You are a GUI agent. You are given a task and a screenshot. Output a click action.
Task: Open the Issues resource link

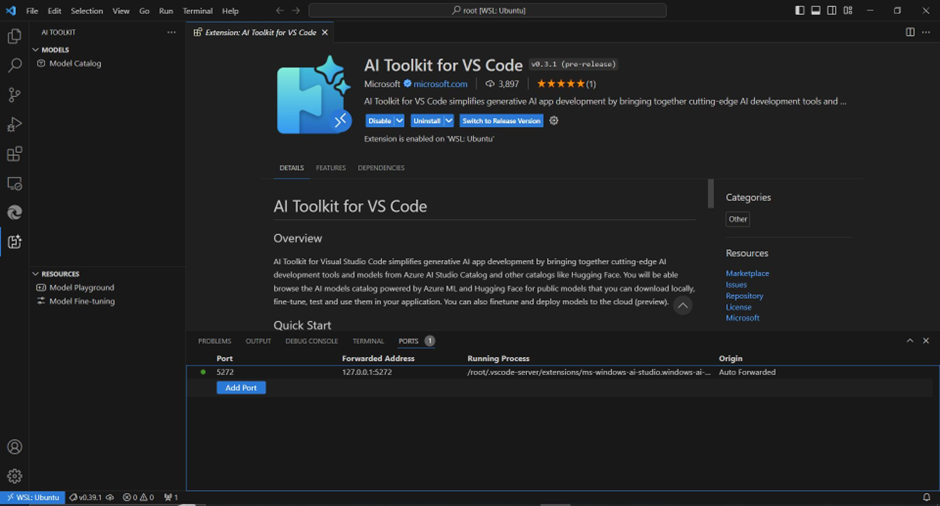point(736,285)
